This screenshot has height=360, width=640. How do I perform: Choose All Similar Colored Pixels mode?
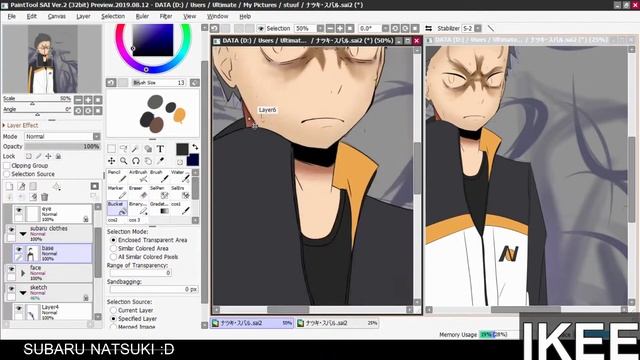point(113,257)
